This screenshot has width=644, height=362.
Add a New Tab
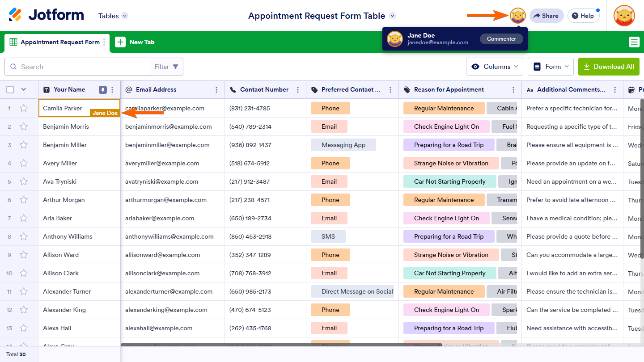click(x=135, y=42)
